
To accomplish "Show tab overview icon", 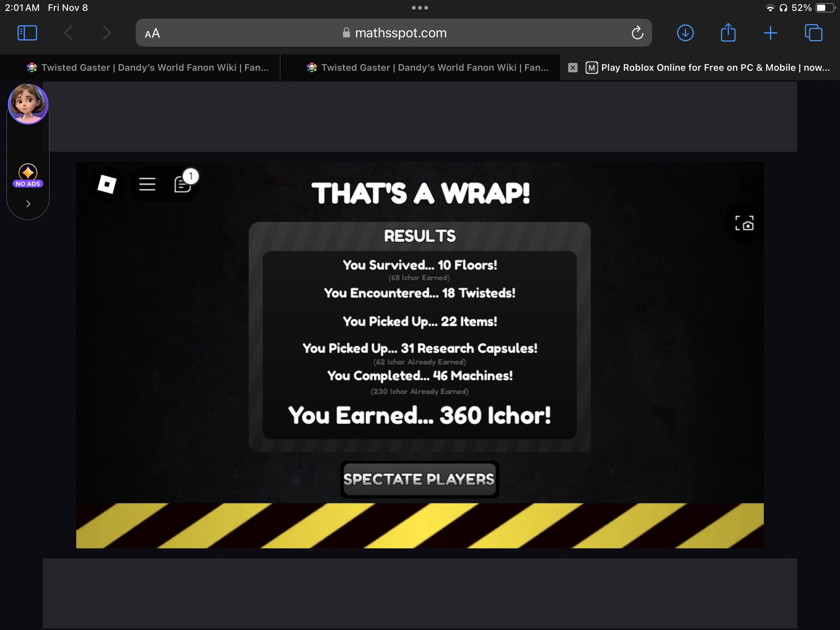I will [x=813, y=33].
